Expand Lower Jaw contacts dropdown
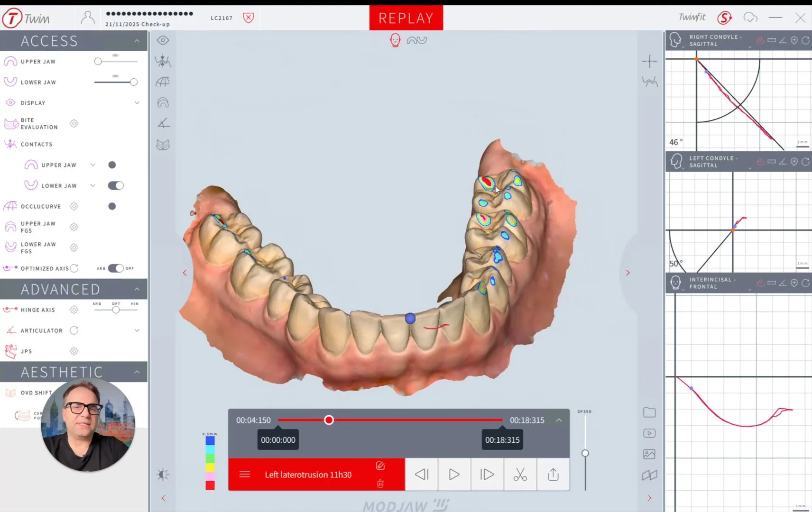The image size is (812, 512). (x=93, y=185)
